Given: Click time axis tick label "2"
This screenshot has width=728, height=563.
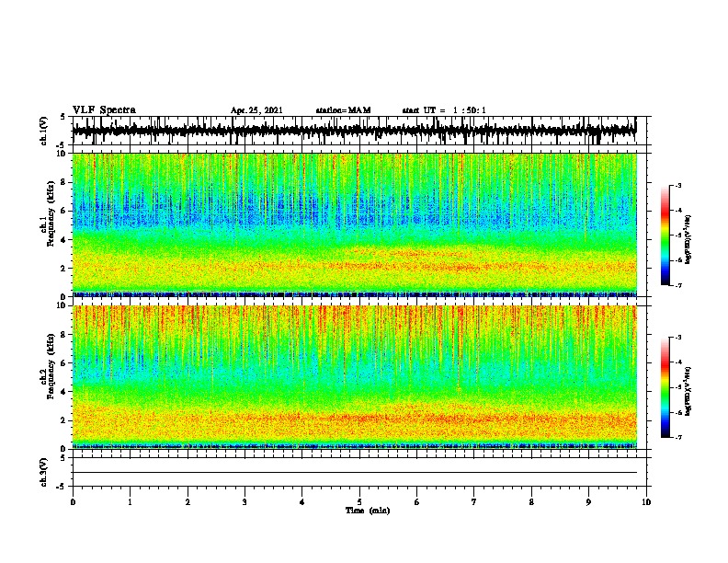Looking at the screenshot, I should coord(188,502).
